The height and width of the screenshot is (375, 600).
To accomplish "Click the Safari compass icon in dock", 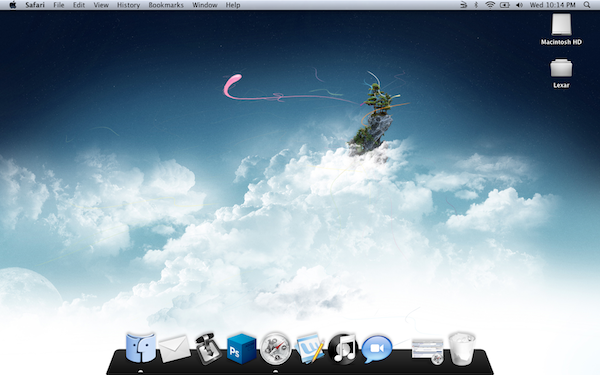I will tap(275, 348).
